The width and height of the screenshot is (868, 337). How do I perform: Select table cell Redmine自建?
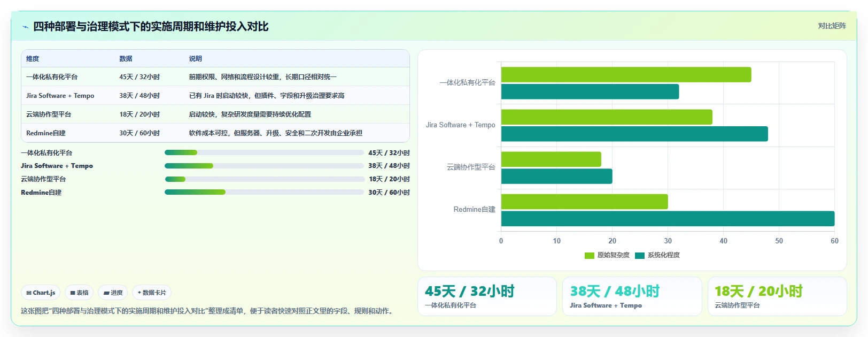pos(46,133)
